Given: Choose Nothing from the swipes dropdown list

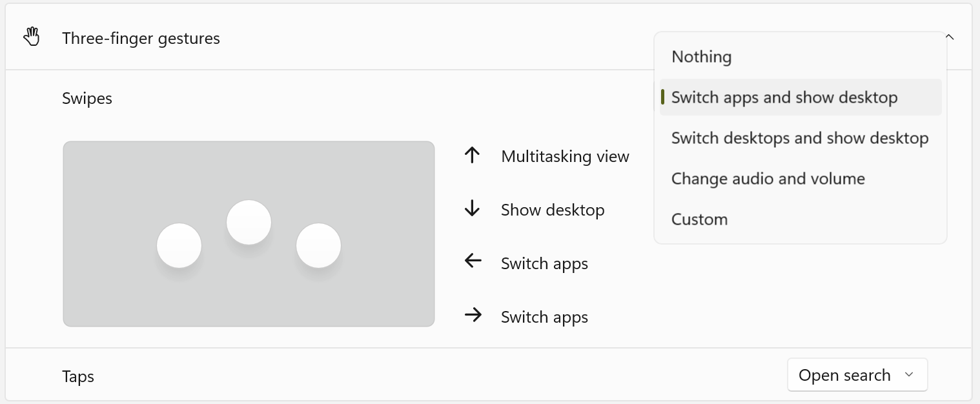Looking at the screenshot, I should pos(701,57).
